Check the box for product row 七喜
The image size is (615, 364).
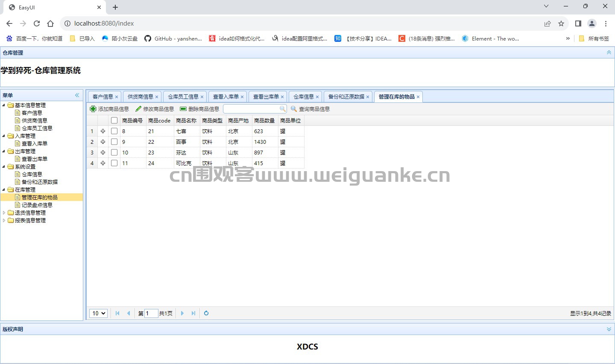(x=114, y=131)
